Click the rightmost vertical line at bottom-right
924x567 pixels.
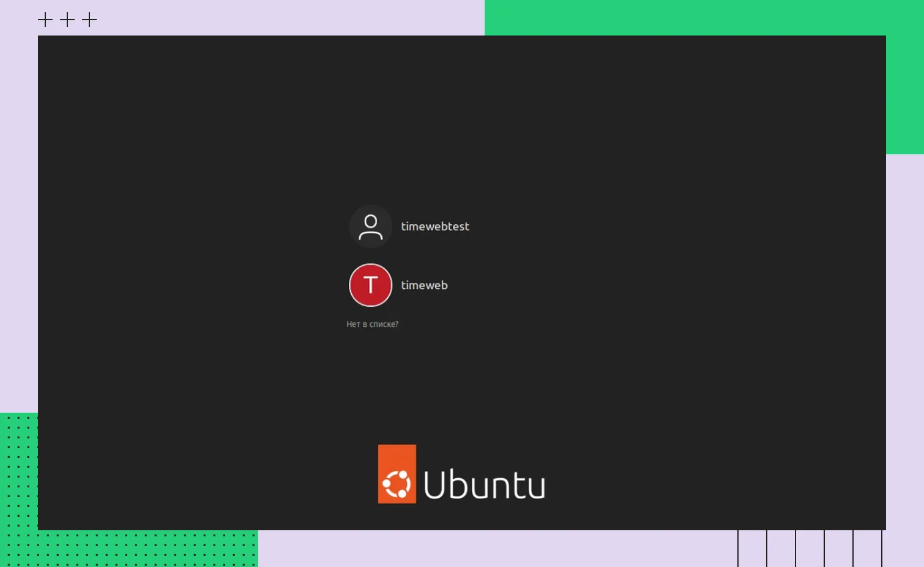pyautogui.click(x=882, y=549)
